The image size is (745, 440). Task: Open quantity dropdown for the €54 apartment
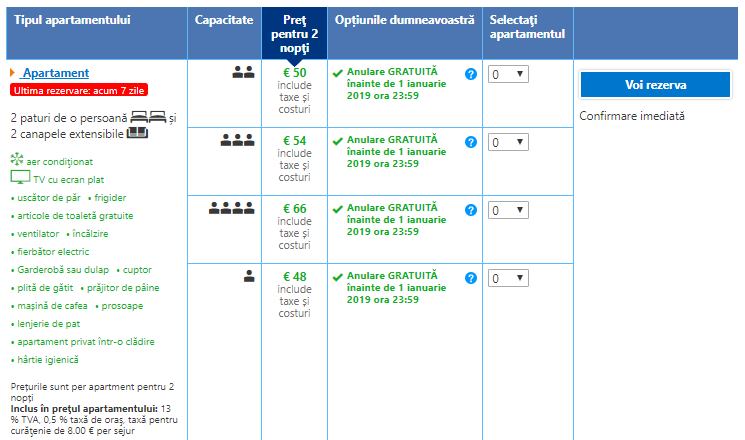pyautogui.click(x=507, y=143)
